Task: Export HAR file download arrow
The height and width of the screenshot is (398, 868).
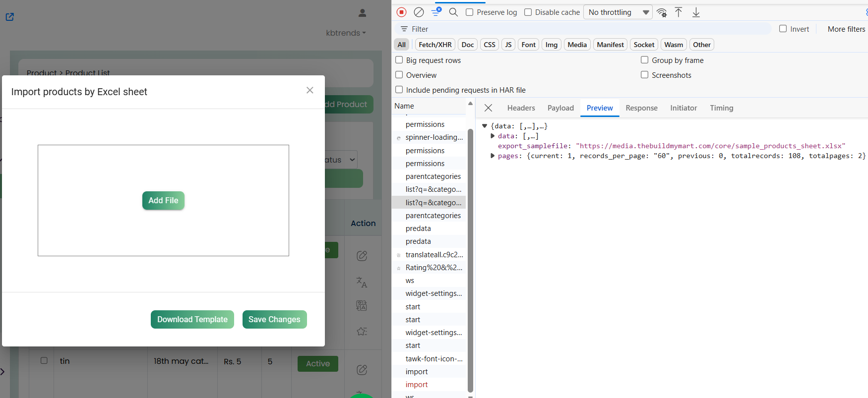Action: pyautogui.click(x=696, y=12)
